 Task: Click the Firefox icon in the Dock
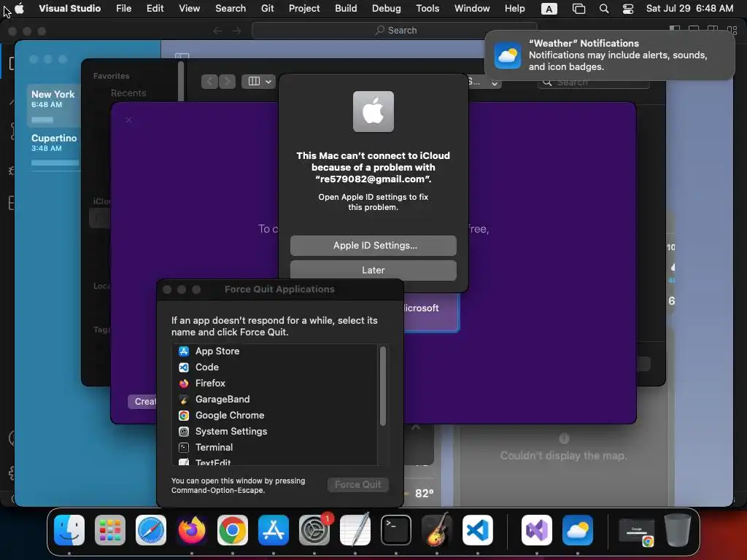[x=192, y=530]
